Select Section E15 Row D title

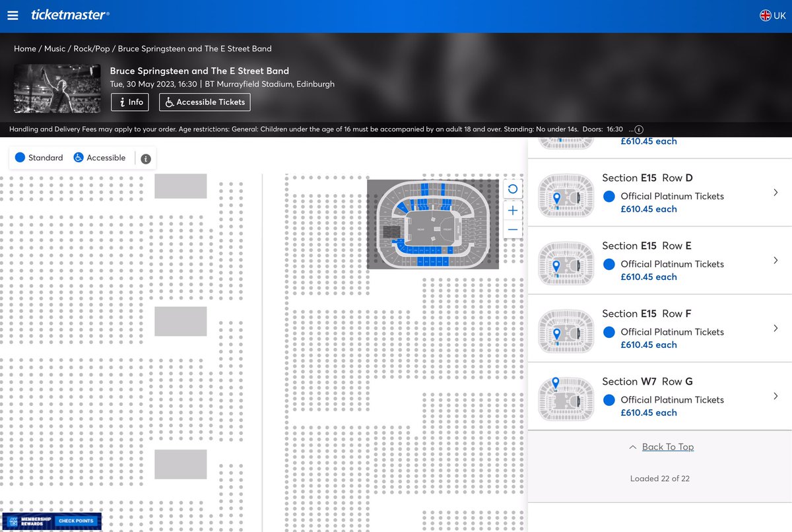click(x=647, y=178)
